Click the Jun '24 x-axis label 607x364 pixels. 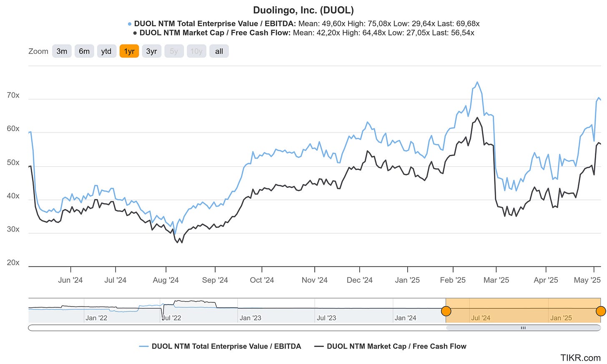point(70,280)
